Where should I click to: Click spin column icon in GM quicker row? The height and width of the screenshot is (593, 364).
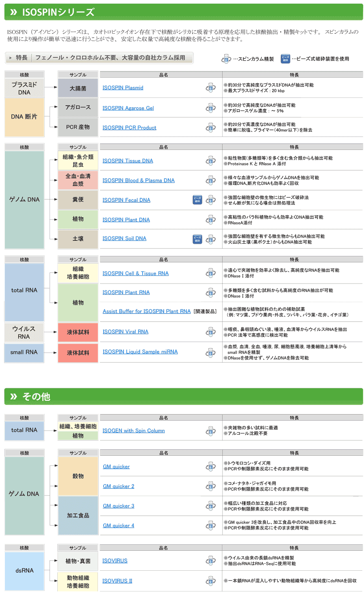tap(210, 467)
